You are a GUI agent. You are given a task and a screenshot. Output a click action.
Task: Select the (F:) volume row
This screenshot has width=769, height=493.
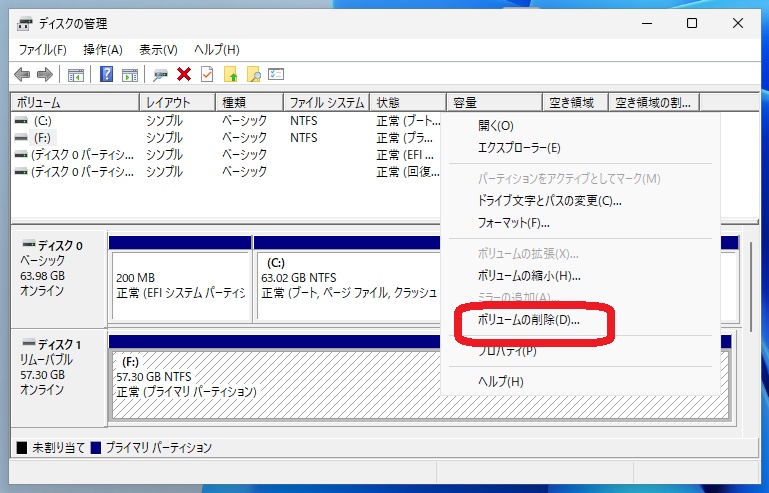point(227,138)
